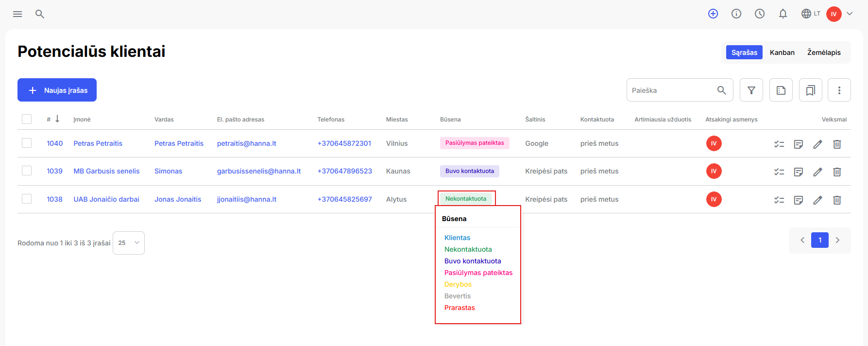Click the Būsena column header
This screenshot has width=868, height=346.
coord(450,120)
